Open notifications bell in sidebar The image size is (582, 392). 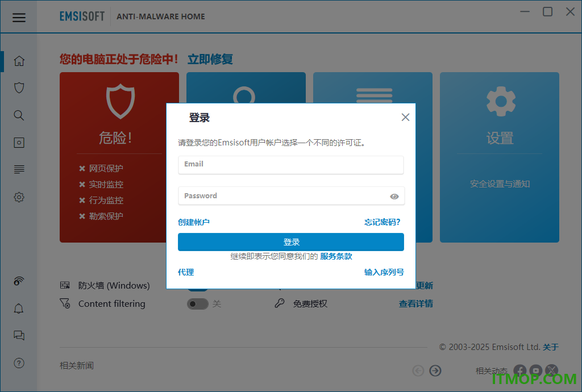(19, 308)
